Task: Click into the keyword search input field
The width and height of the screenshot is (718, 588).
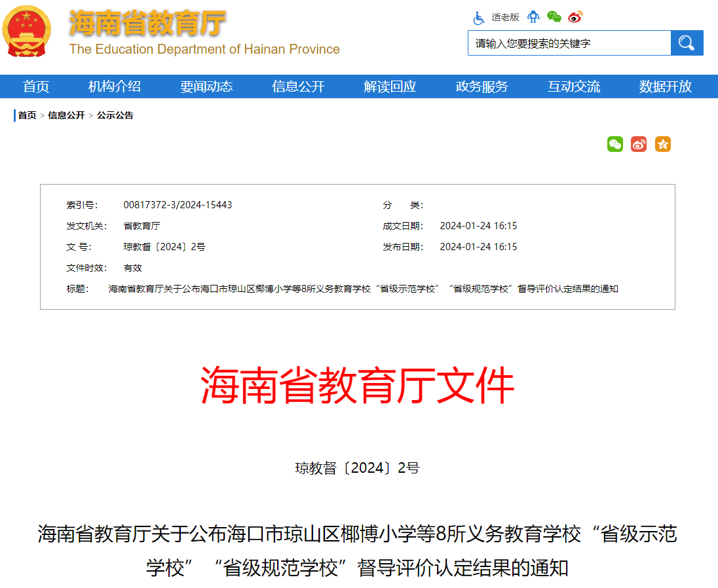Action: click(x=569, y=43)
